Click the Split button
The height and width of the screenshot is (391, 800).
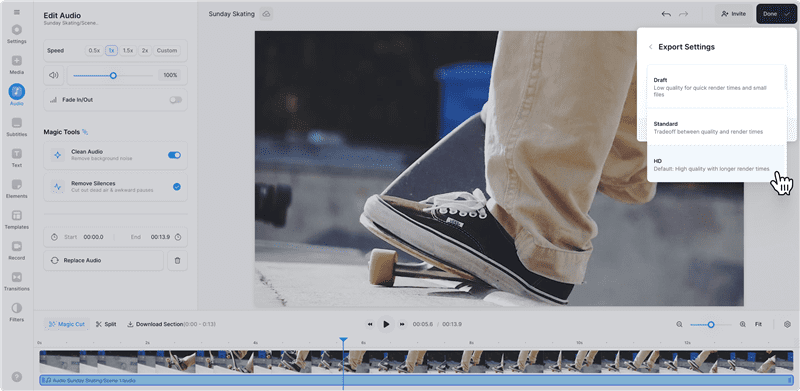click(x=106, y=324)
